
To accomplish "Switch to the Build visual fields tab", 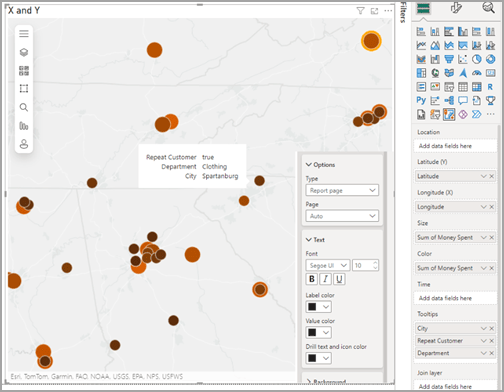I will click(x=424, y=8).
